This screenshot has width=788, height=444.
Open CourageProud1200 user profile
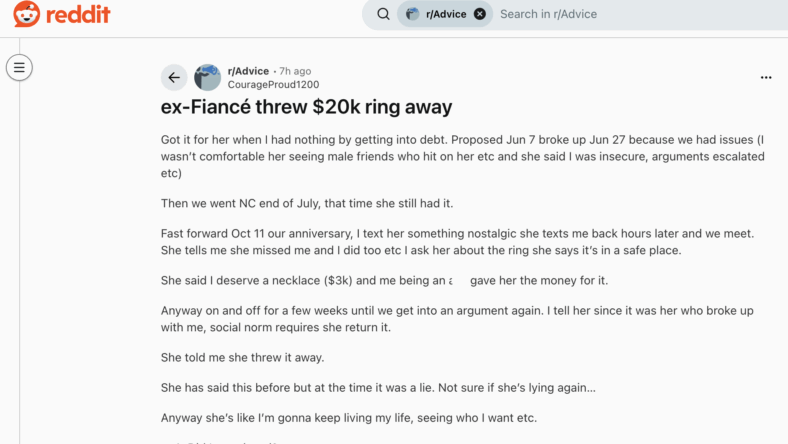click(273, 84)
